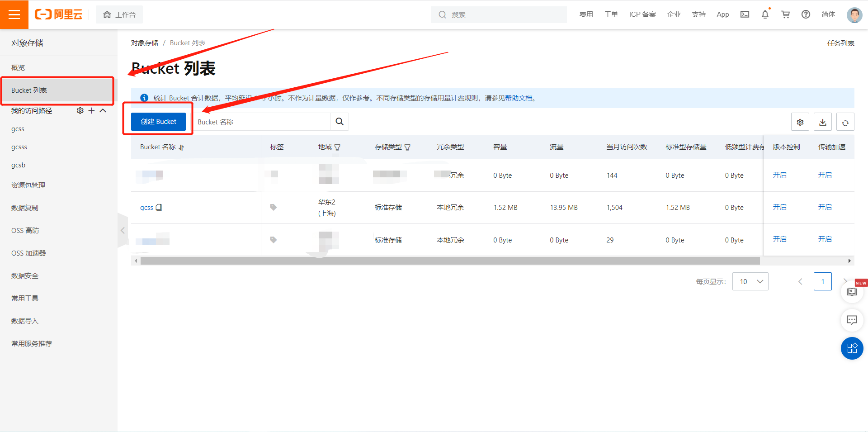This screenshot has width=868, height=432.
Task: Open the hamburger main menu
Action: click(14, 14)
